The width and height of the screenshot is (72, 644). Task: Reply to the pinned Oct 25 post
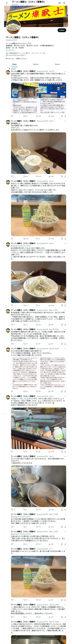tap(12, 116)
